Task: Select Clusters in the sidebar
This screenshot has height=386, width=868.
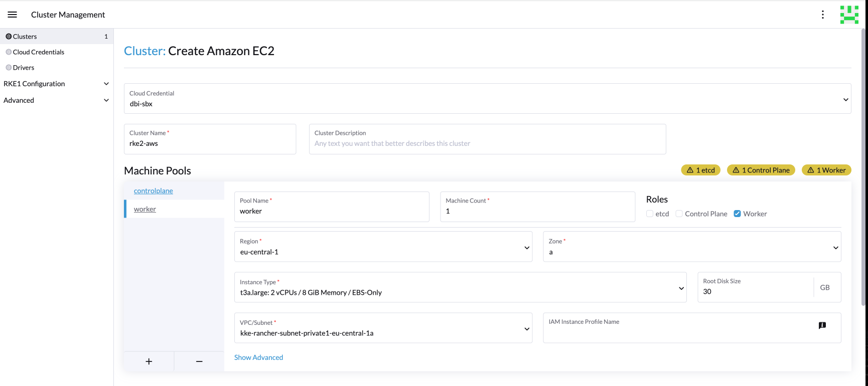Action: click(25, 37)
